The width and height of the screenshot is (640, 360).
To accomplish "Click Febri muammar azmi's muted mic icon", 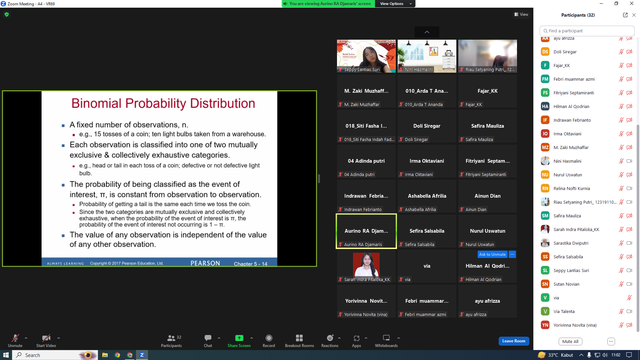I will [621, 79].
